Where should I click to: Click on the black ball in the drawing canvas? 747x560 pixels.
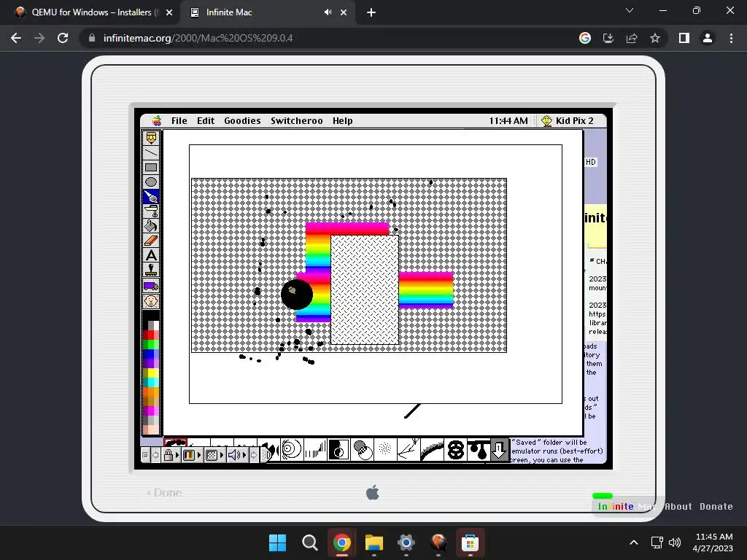tap(297, 295)
